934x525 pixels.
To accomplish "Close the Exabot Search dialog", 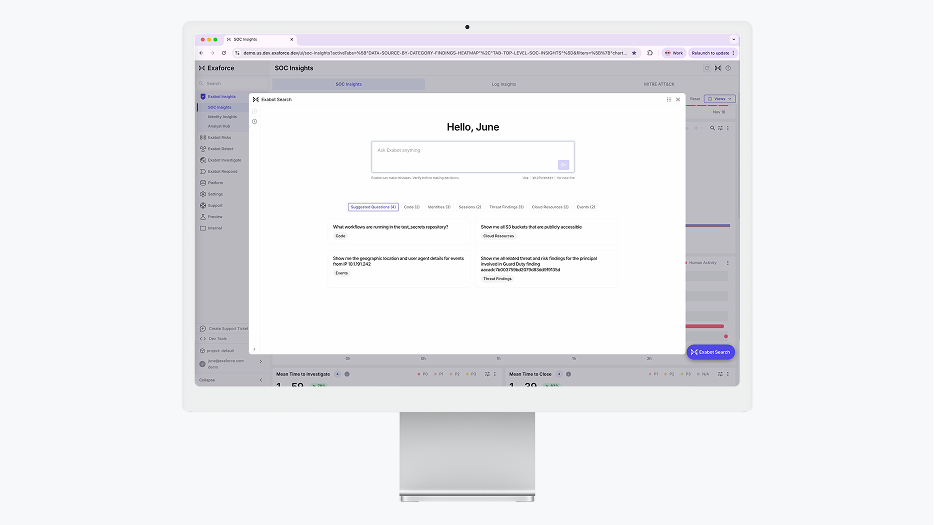I will pos(678,100).
